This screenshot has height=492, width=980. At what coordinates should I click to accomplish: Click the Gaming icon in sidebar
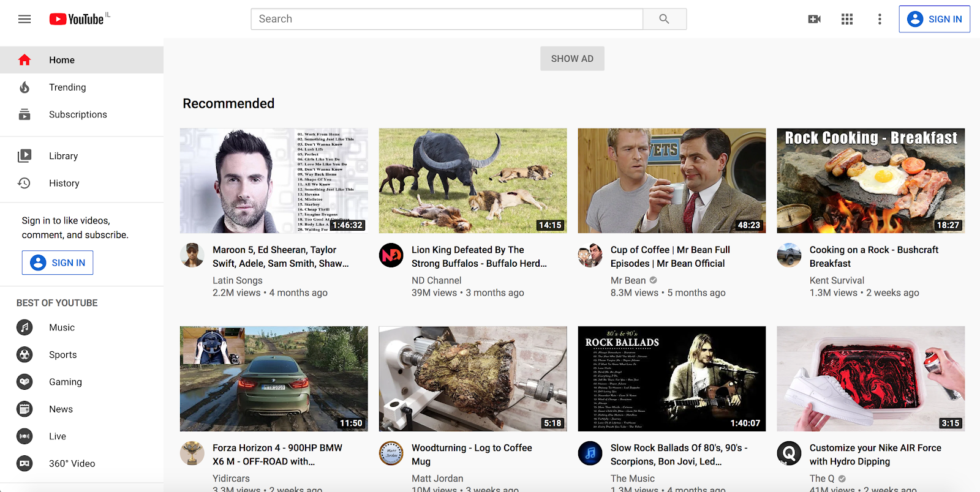coord(24,382)
